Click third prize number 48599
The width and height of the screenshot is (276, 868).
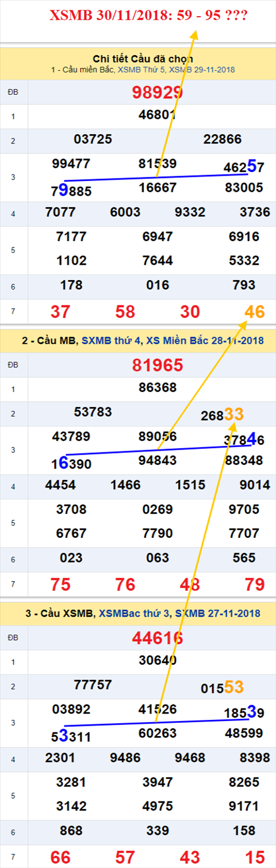click(x=244, y=733)
